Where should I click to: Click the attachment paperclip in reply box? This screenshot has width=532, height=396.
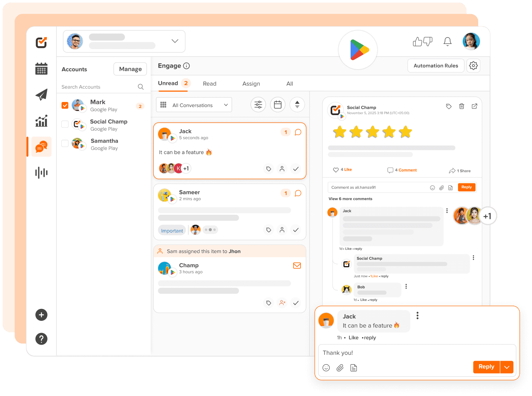(340, 368)
